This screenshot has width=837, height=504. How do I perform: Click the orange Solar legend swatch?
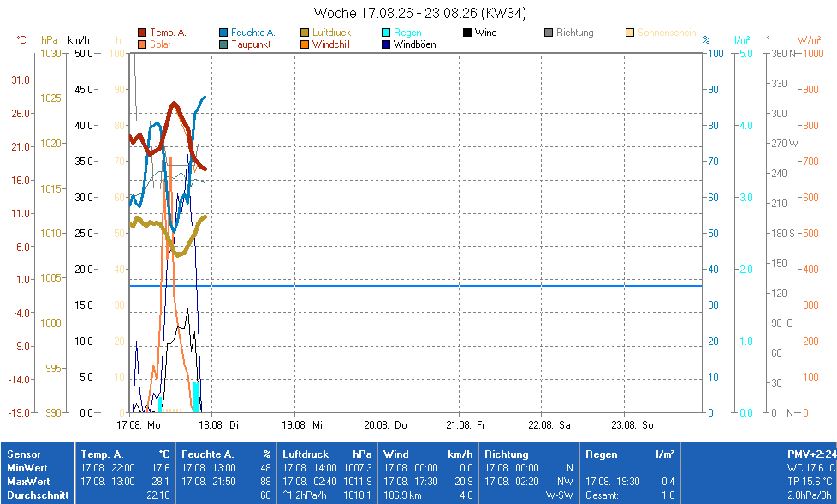pyautogui.click(x=142, y=44)
